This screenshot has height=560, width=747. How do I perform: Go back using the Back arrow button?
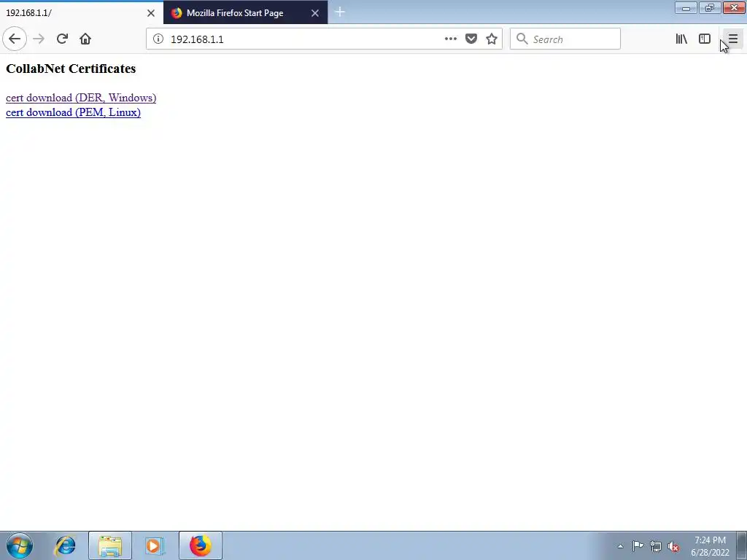(x=15, y=39)
